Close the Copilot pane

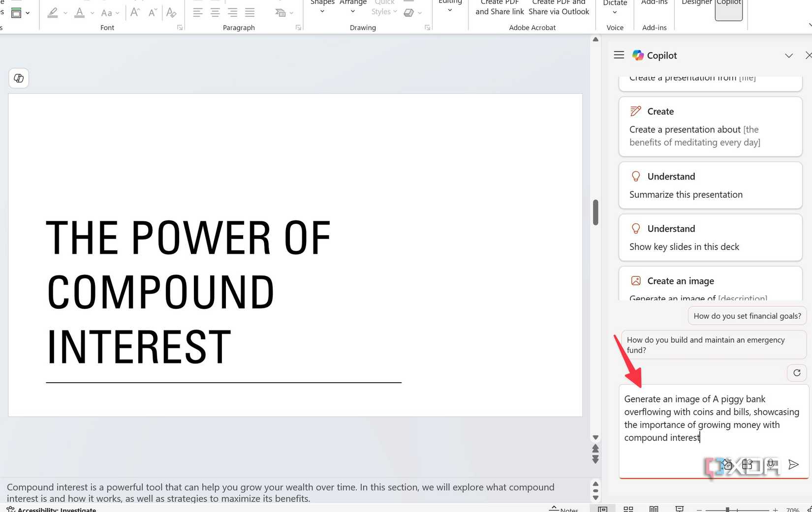tap(808, 55)
